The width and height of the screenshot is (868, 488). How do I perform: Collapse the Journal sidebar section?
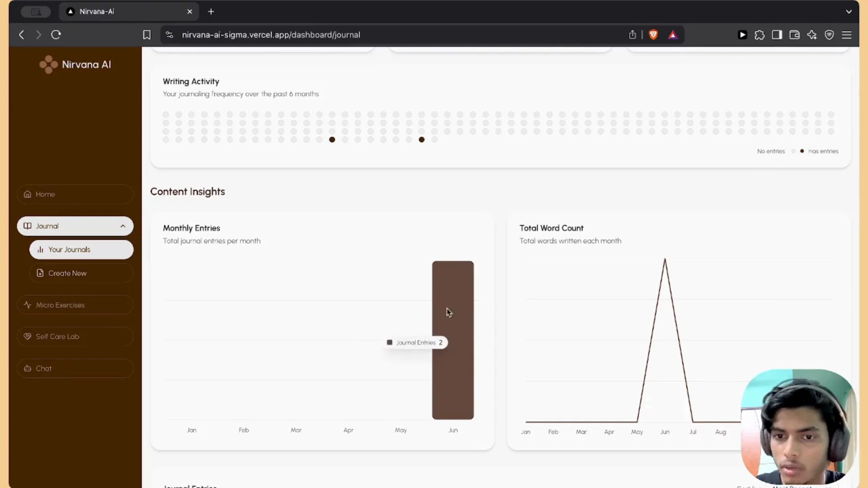123,226
